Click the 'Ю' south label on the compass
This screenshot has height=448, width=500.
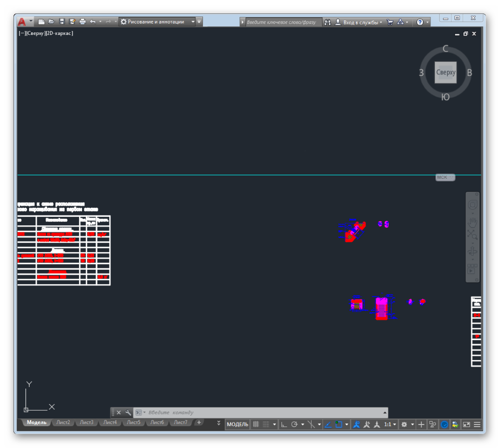tap(445, 97)
